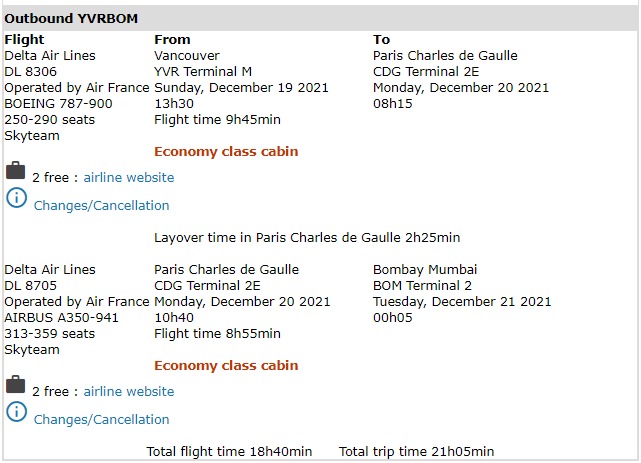
Task: Click Economy class cabin label under Mumbai flight
Action: click(226, 366)
